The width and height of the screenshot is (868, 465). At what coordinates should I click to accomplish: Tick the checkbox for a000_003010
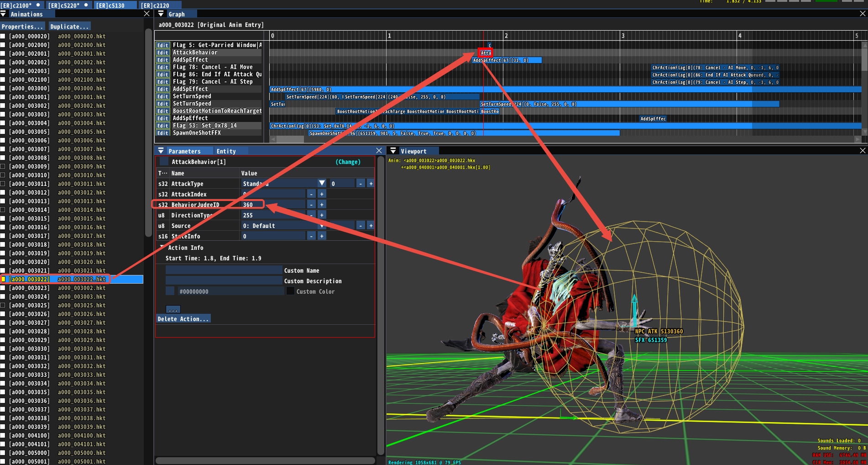click(3, 175)
